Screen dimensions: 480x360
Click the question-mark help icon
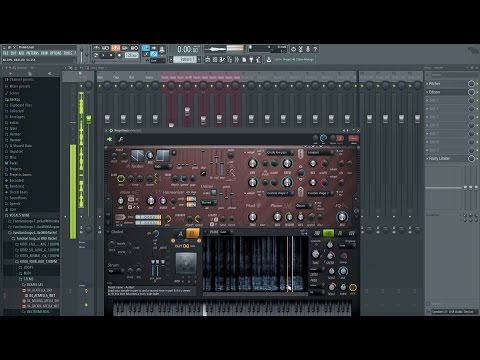(315, 49)
